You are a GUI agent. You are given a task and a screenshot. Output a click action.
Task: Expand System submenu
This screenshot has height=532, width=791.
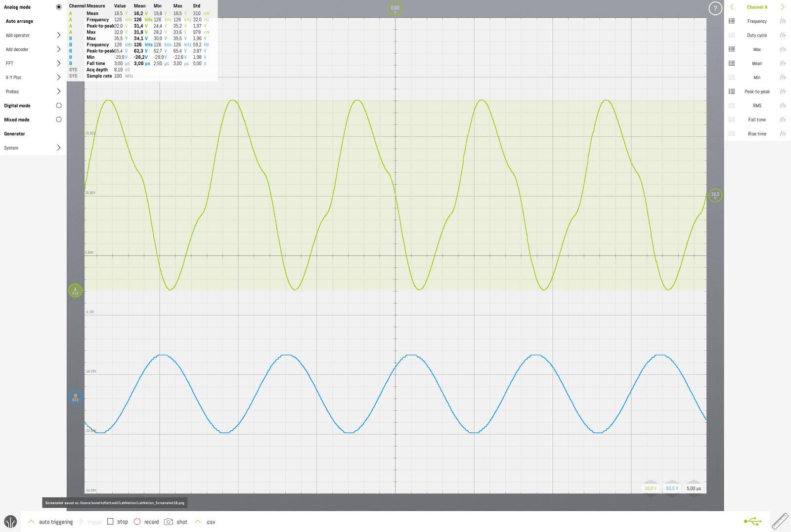click(x=59, y=148)
